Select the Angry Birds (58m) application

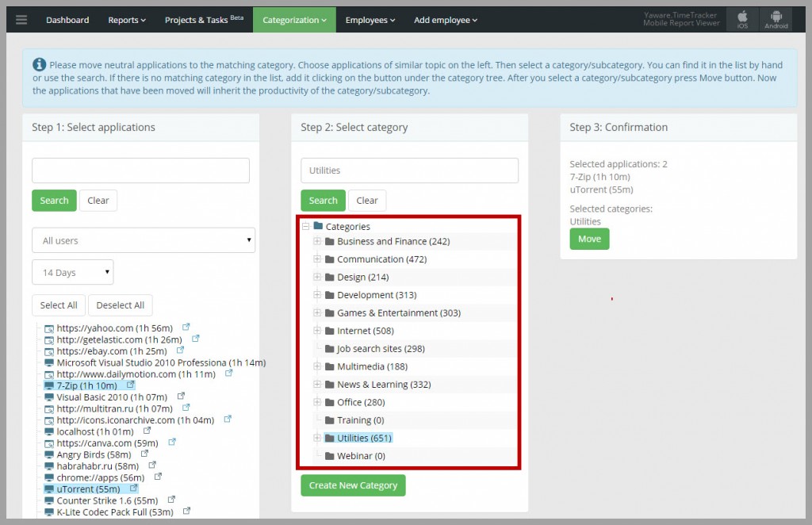click(x=94, y=454)
